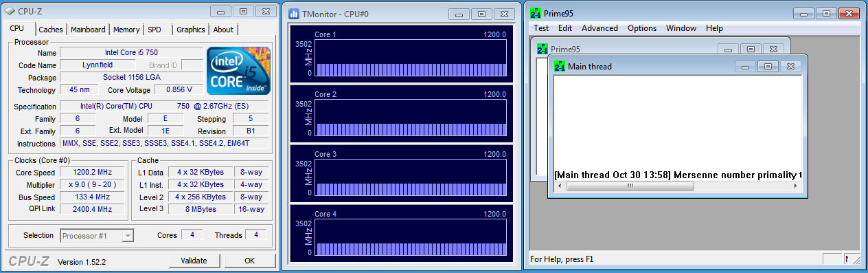Open the Processor #1 selection dropdown

click(97, 236)
